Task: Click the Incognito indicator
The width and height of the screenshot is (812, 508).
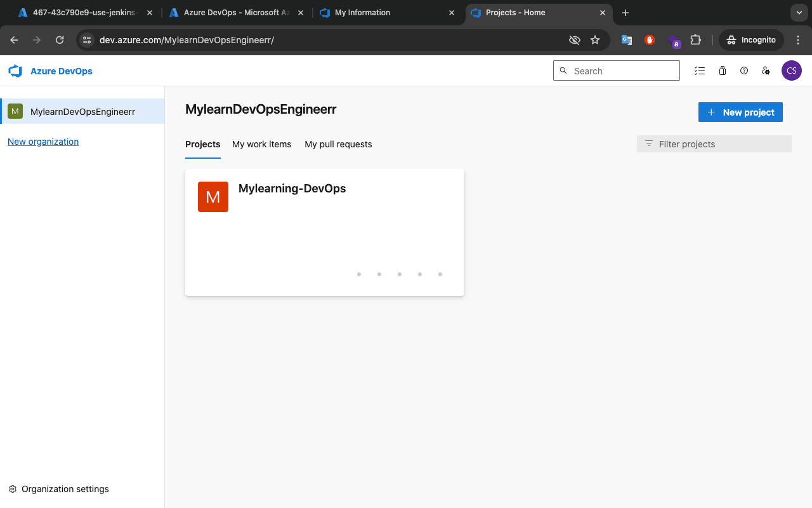Action: [x=752, y=40]
